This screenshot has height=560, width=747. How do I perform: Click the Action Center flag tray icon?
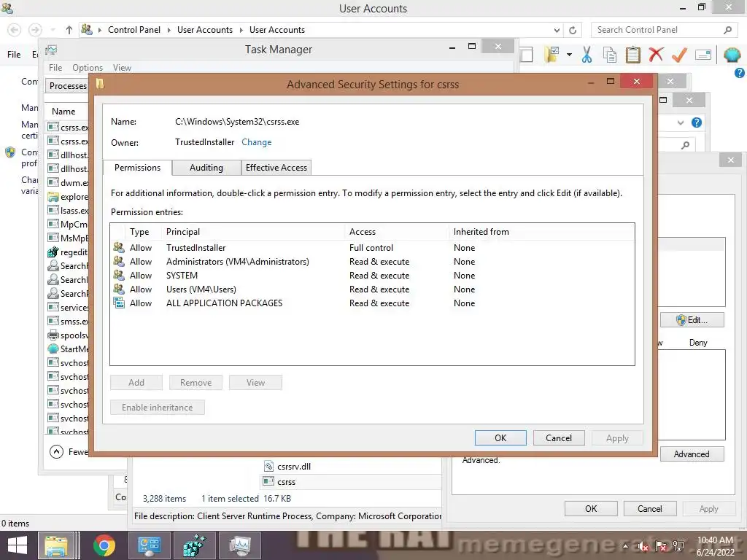click(x=661, y=547)
